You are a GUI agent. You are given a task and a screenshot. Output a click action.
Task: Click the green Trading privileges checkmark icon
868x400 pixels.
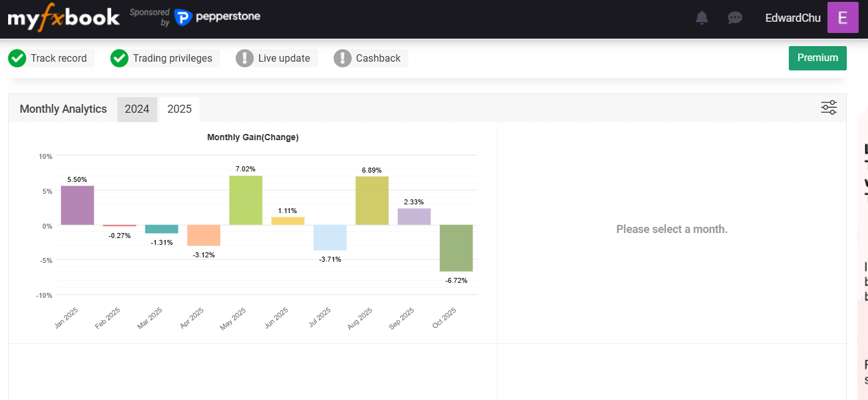(119, 58)
